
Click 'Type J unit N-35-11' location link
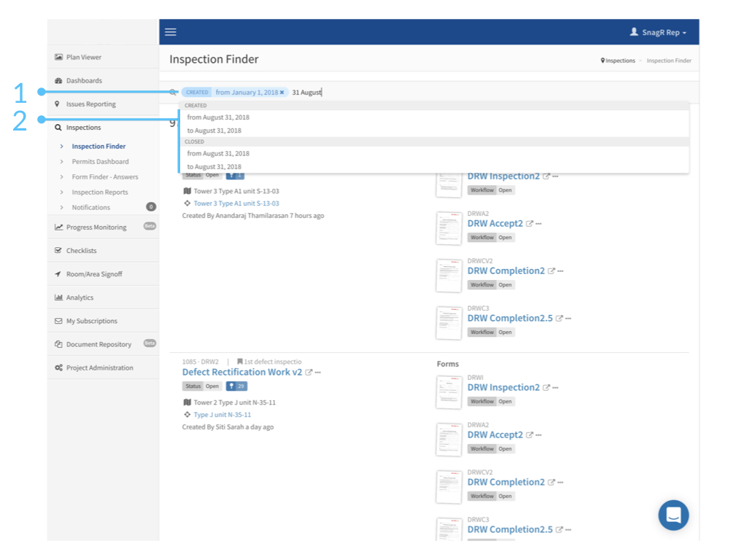click(x=222, y=415)
